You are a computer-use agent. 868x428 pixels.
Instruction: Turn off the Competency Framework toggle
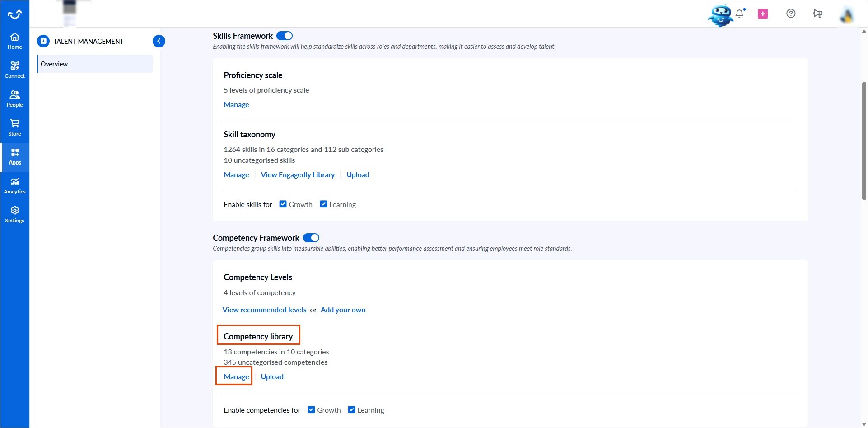311,237
